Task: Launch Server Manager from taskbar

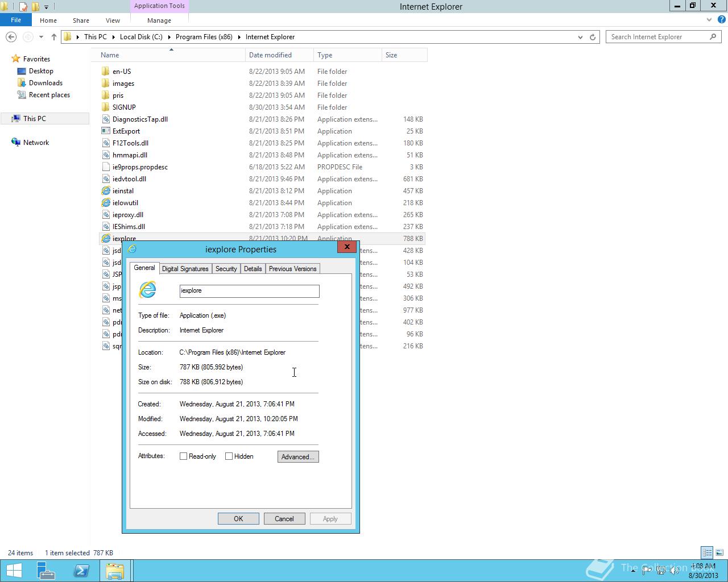Action: [46, 571]
